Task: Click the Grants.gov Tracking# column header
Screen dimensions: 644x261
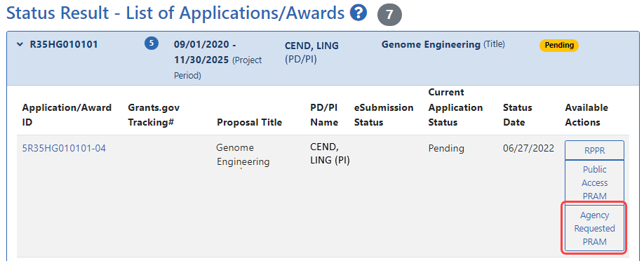Action: click(x=154, y=114)
